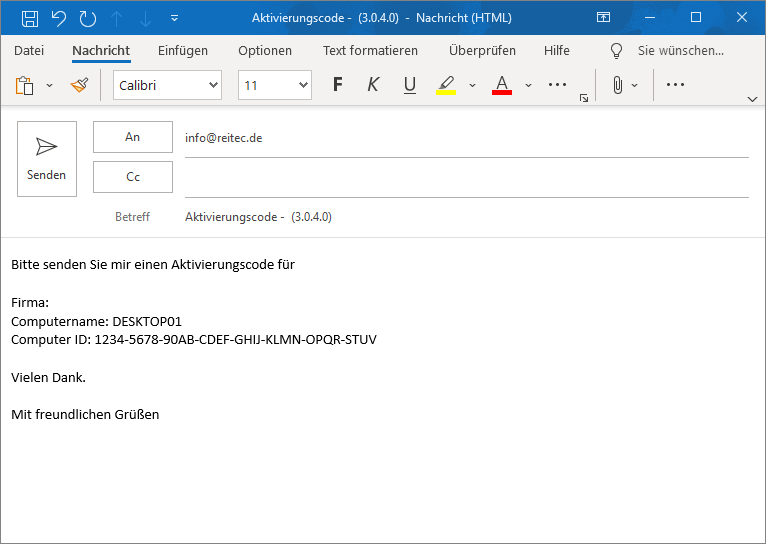Image resolution: width=766 pixels, height=544 pixels.
Task: Select the Format Painter brush
Action: [80, 86]
